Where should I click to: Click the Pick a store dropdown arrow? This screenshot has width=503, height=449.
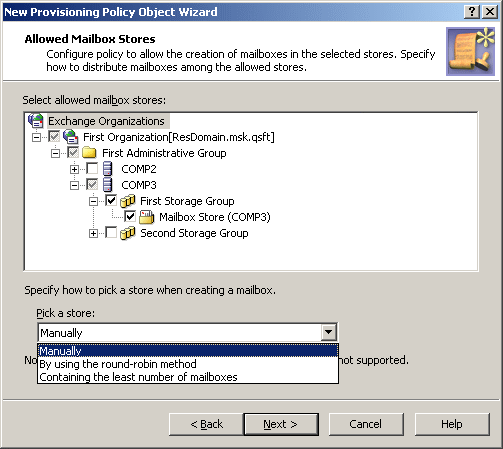329,332
